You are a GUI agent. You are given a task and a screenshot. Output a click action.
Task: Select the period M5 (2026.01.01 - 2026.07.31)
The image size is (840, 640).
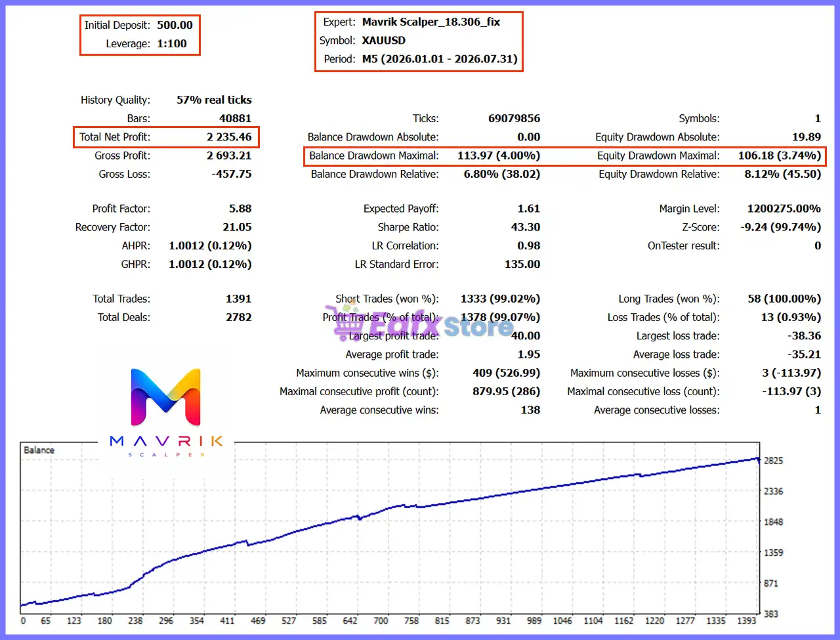440,59
